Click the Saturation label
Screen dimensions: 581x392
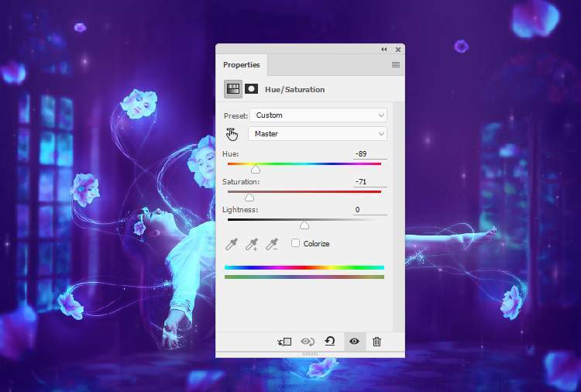click(241, 181)
